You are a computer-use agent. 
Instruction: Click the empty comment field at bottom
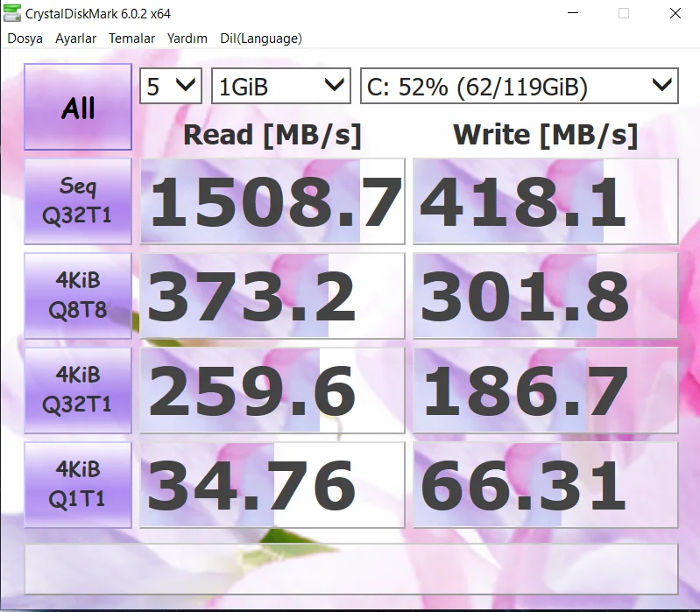point(351,569)
